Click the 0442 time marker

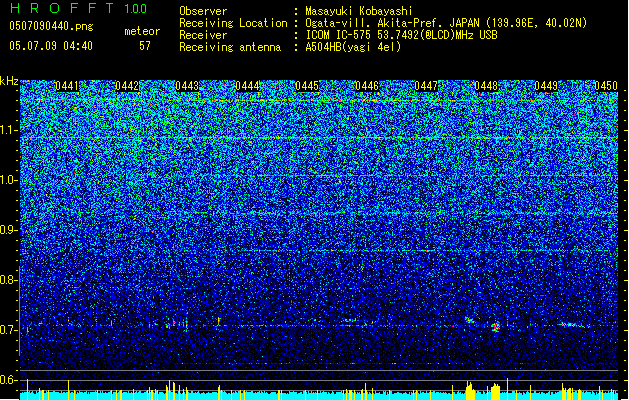[127, 86]
